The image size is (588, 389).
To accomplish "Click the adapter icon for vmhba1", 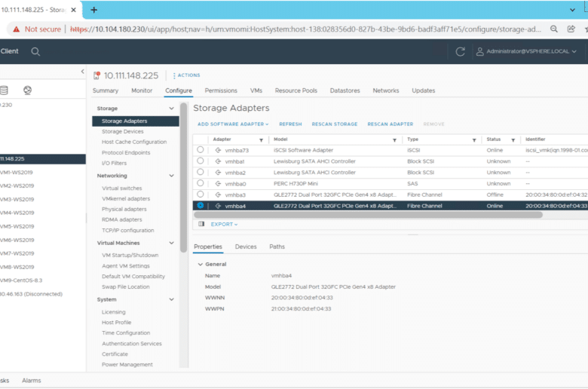I will pos(218,161).
